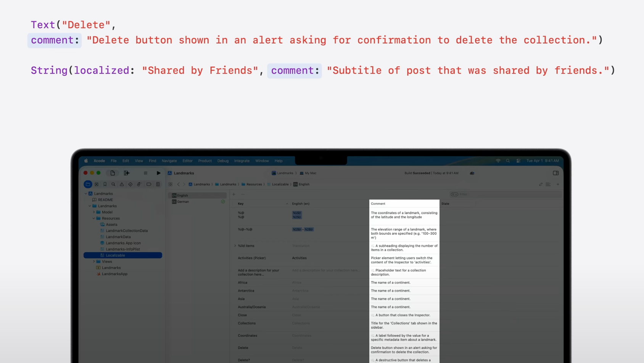This screenshot has height=363, width=644.
Task: Select the 'Activities (Picker)' key row
Action: point(252,258)
